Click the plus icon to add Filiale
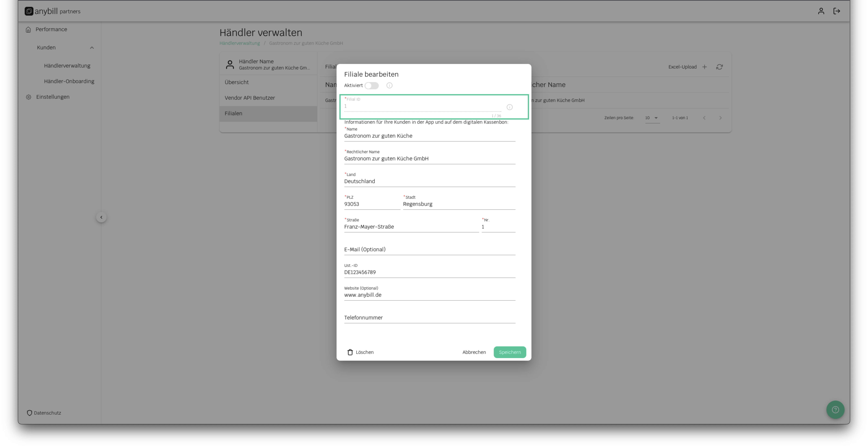 point(705,67)
